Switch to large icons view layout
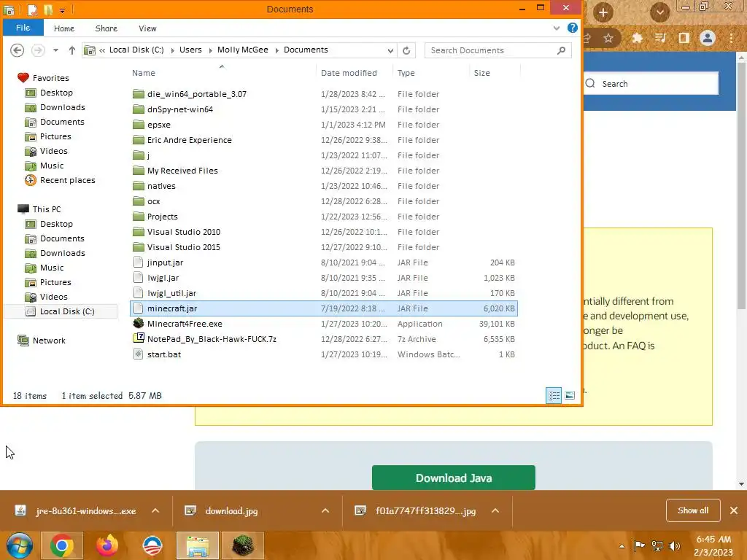The width and height of the screenshot is (747, 560). point(570,395)
